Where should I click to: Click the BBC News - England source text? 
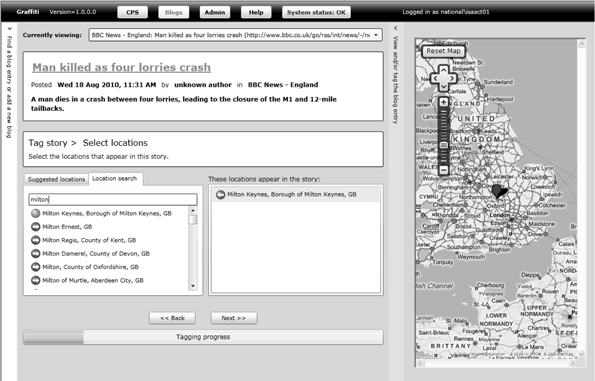click(283, 85)
